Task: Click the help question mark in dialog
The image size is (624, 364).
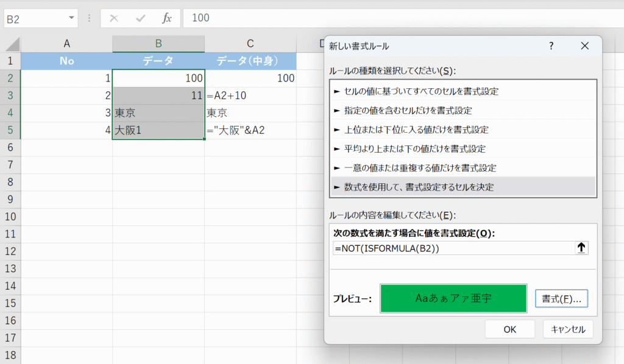Action: coord(551,46)
